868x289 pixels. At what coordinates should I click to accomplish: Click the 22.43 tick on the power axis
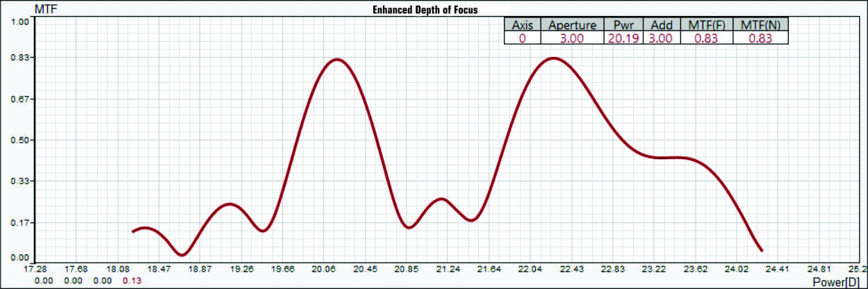[x=571, y=269]
